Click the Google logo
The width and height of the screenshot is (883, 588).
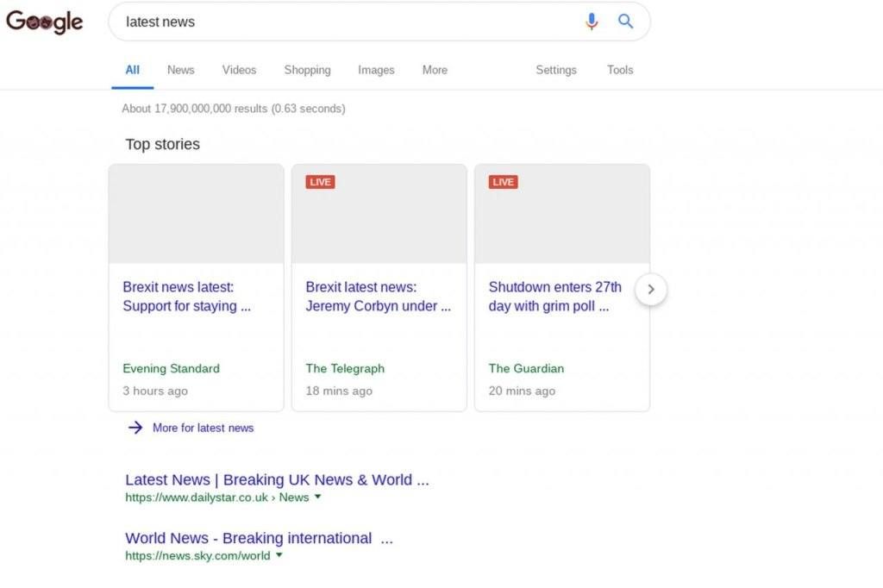tap(44, 22)
